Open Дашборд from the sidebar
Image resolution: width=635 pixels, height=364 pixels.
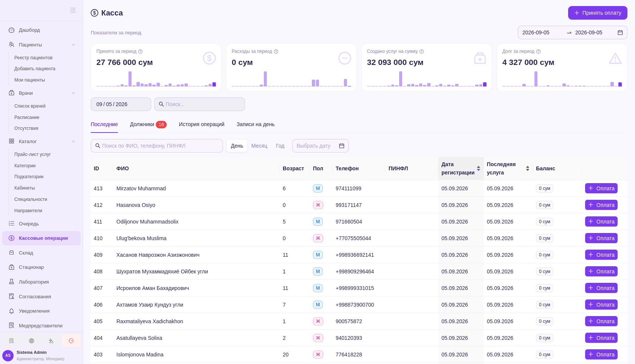42,30
